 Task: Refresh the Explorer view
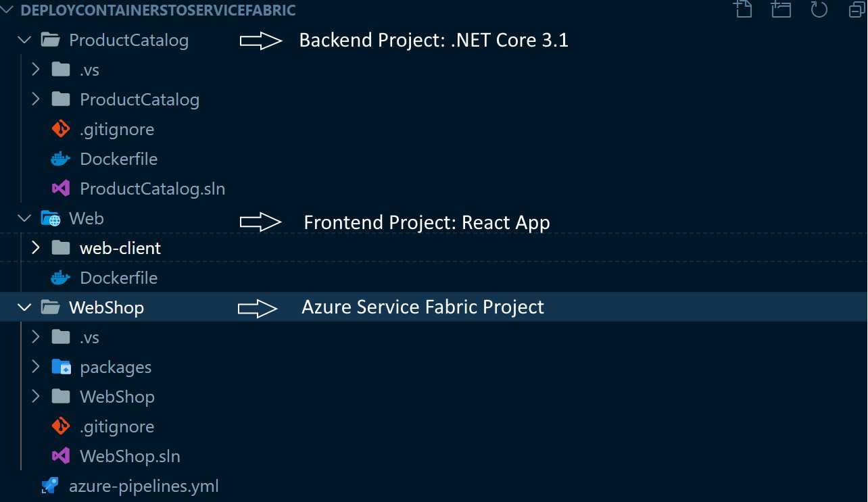pyautogui.click(x=818, y=10)
